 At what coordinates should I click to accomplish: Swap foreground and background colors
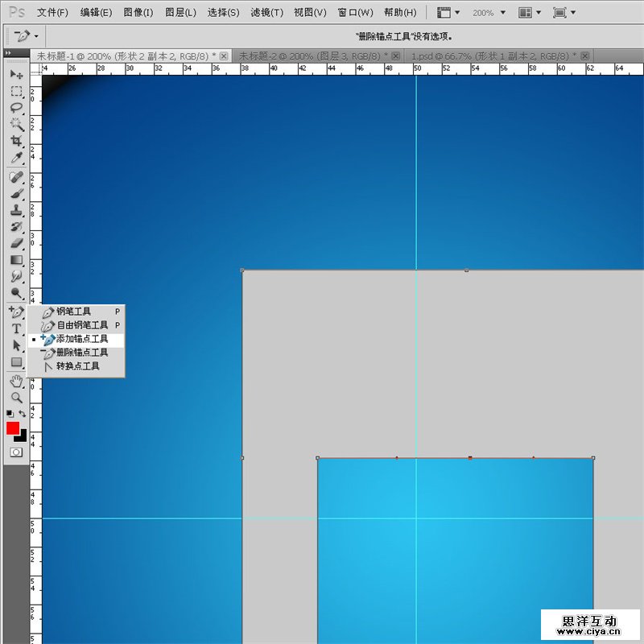[x=23, y=414]
